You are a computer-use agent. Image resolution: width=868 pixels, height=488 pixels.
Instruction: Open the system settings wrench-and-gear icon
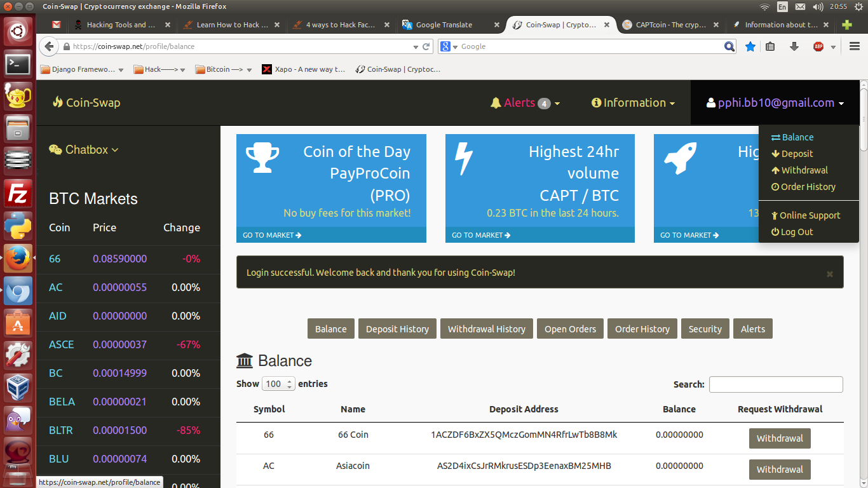pyautogui.click(x=18, y=356)
